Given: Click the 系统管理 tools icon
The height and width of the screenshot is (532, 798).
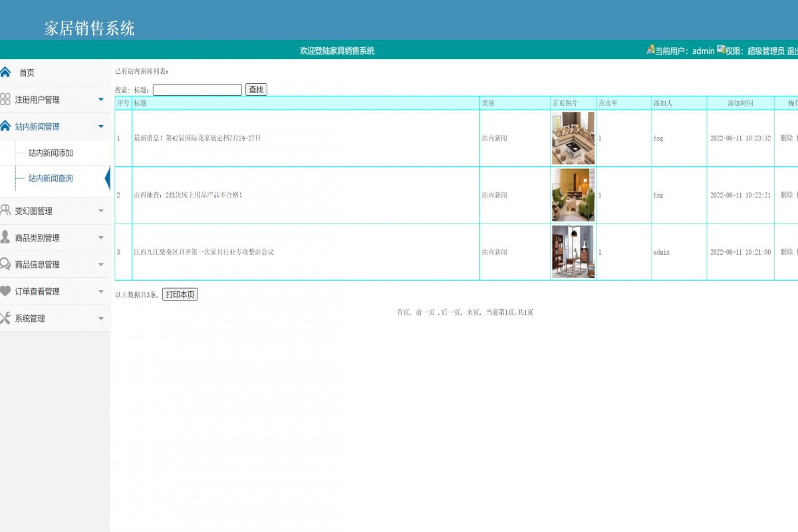Looking at the screenshot, I should (5, 318).
